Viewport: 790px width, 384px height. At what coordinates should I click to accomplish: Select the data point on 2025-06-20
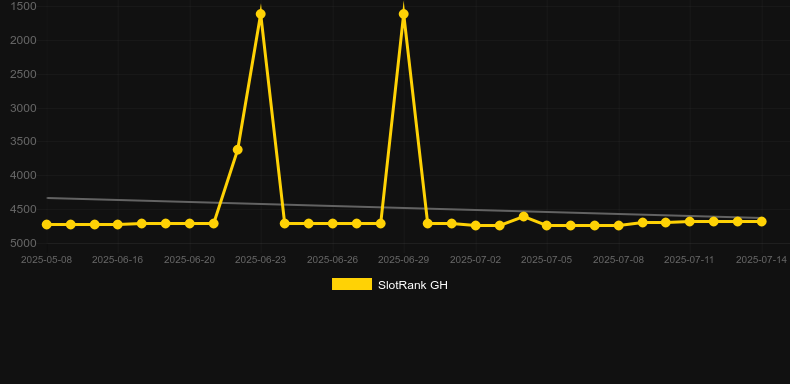pyautogui.click(x=189, y=223)
